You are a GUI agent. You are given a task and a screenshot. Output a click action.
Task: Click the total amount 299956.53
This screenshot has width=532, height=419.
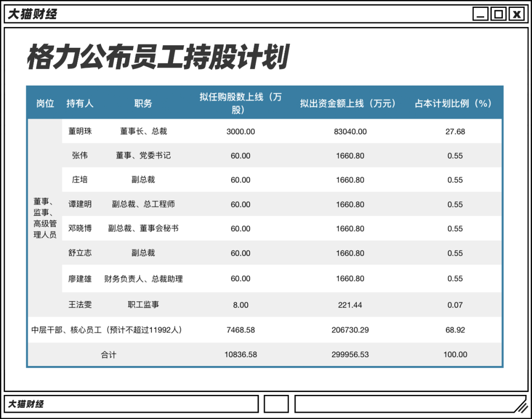click(350, 355)
